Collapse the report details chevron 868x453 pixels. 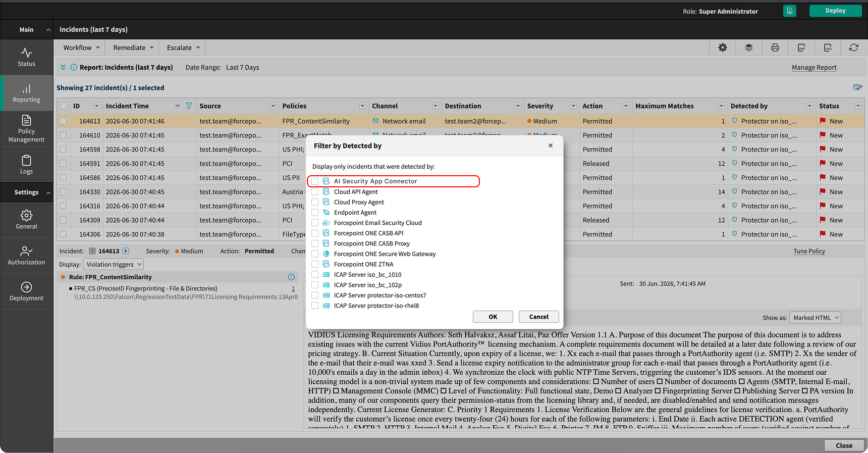(63, 67)
